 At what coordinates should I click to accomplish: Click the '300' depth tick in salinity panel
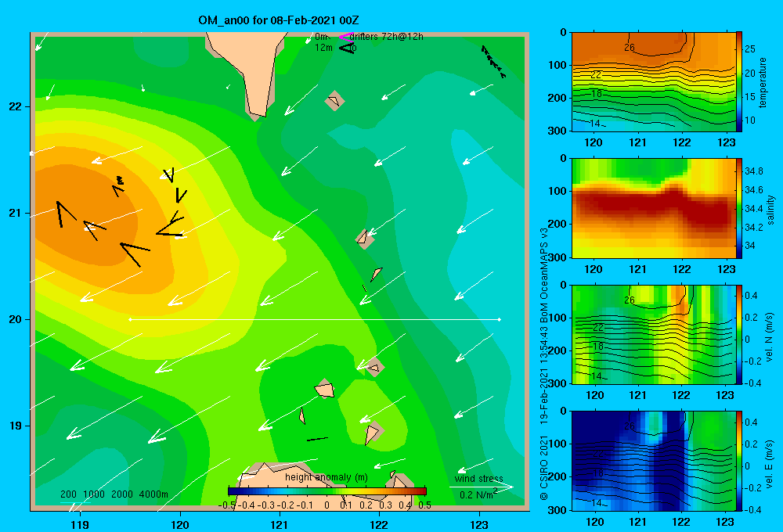[x=557, y=257]
